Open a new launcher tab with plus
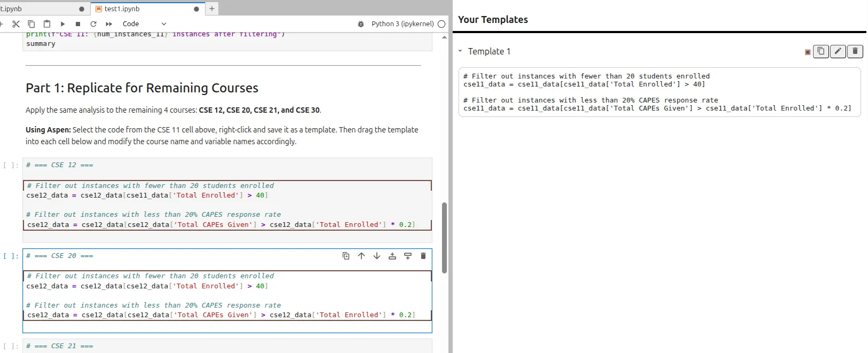The height and width of the screenshot is (353, 868). (212, 9)
